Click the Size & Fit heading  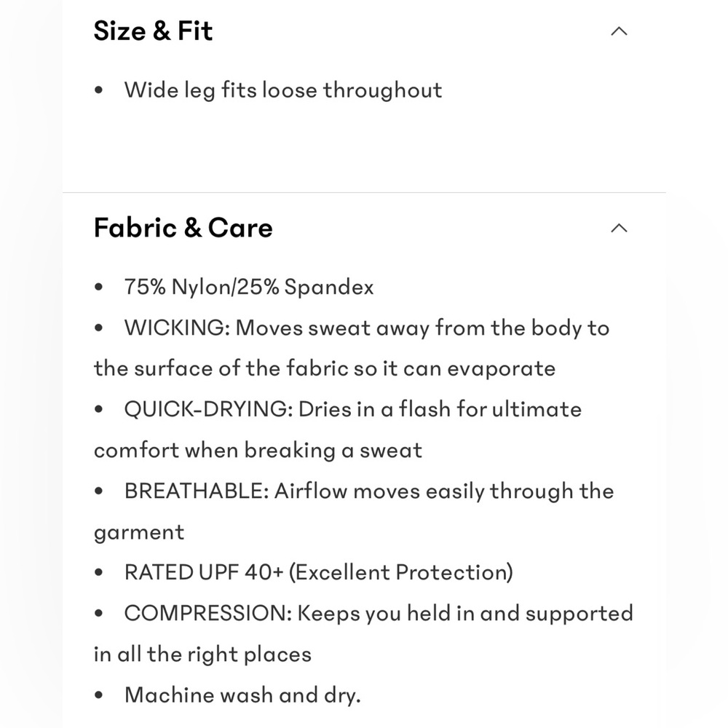click(x=153, y=31)
